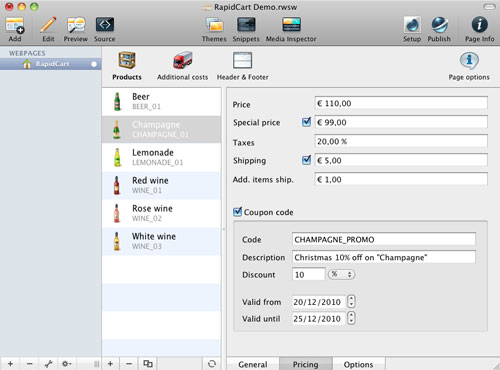Click the refresh icon below product list

pyautogui.click(x=212, y=364)
